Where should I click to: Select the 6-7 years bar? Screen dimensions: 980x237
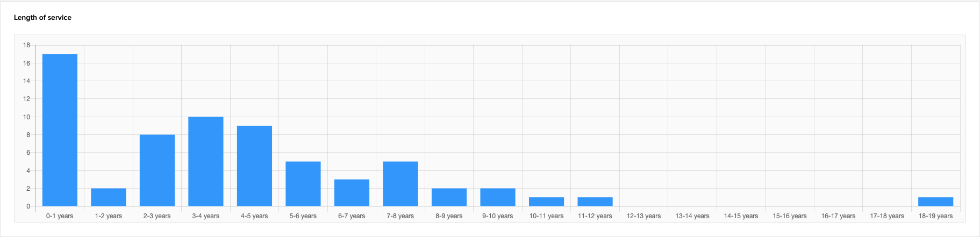point(352,193)
